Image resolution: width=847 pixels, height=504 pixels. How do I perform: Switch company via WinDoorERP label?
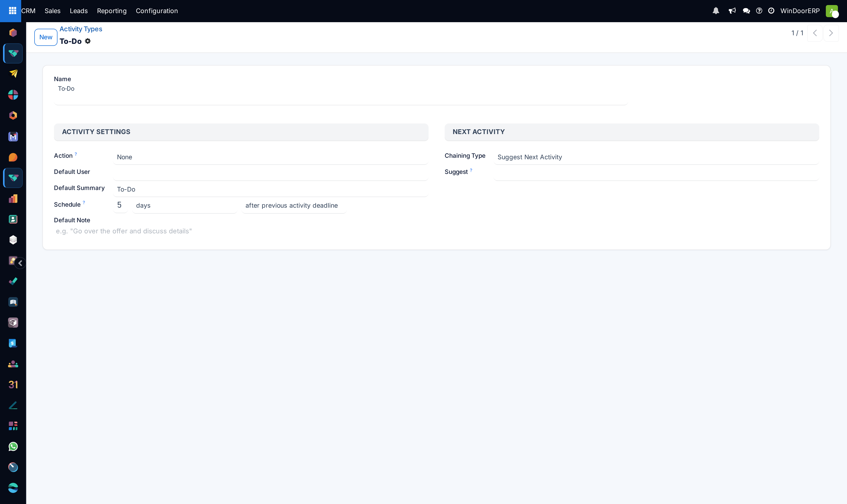click(x=800, y=11)
